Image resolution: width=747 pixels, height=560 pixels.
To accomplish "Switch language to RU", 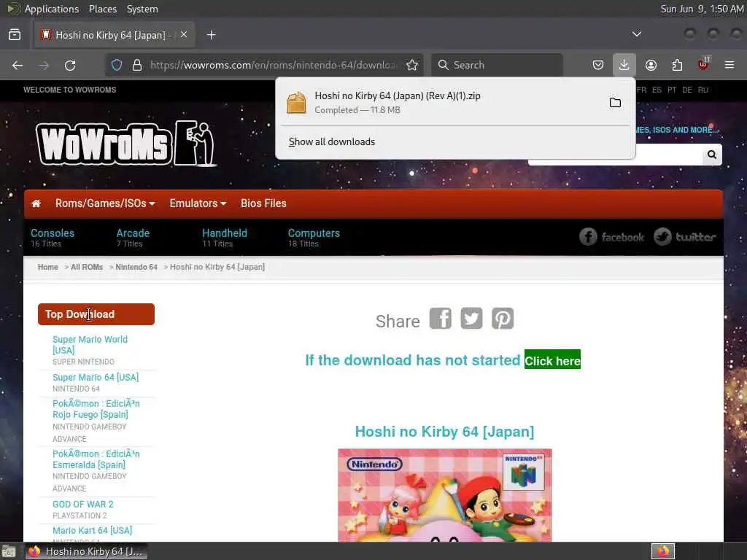I will [703, 90].
